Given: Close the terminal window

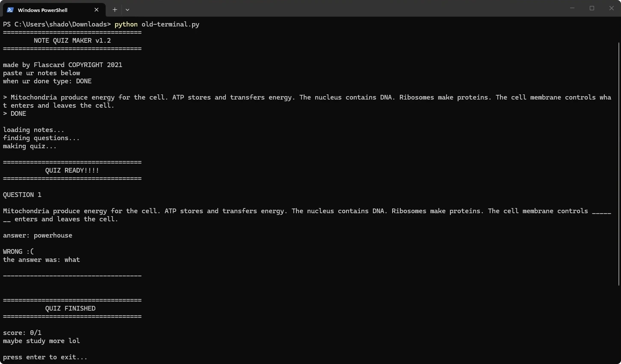Looking at the screenshot, I should coord(611,8).
